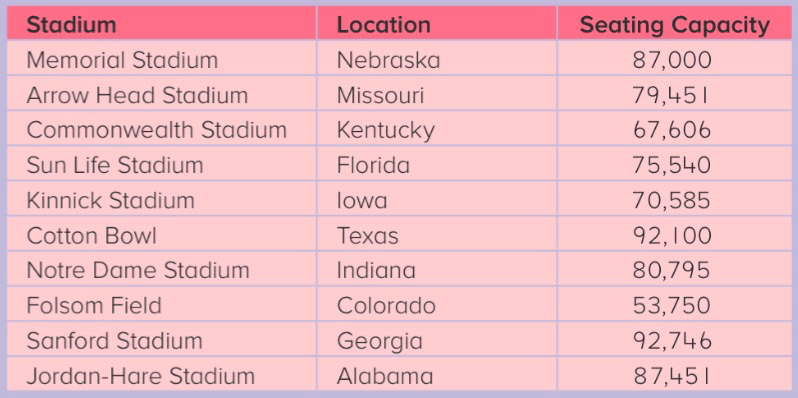The height and width of the screenshot is (398, 798).
Task: Click the 67,606 capacity value
Action: click(x=672, y=130)
